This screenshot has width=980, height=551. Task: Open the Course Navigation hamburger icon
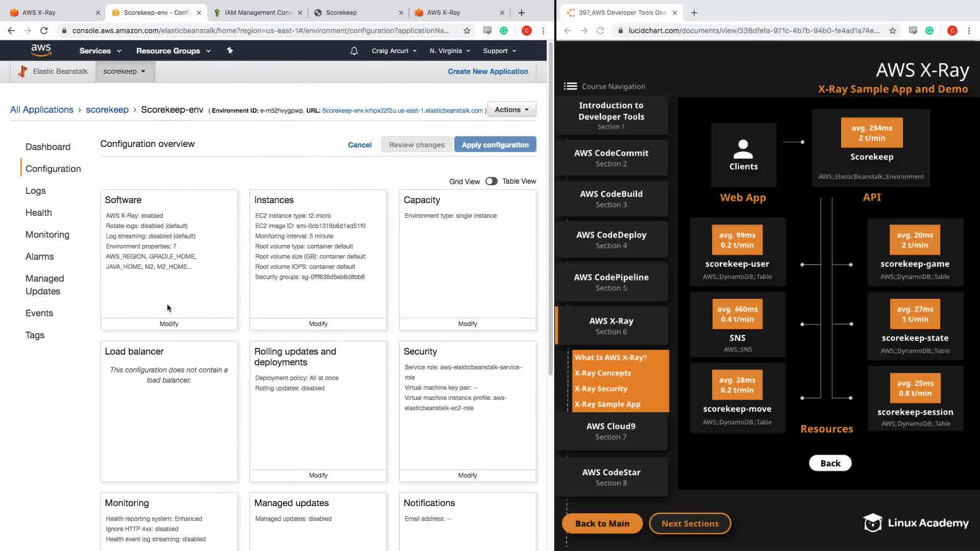point(570,86)
